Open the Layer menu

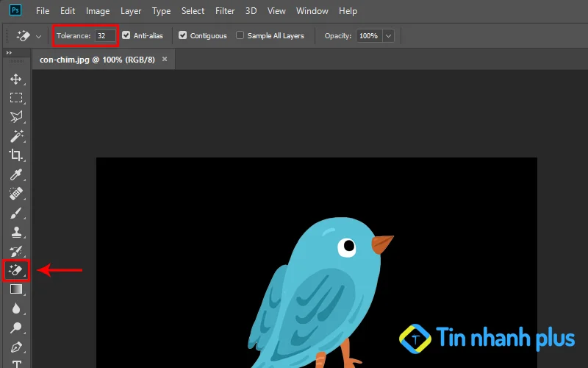click(x=131, y=11)
